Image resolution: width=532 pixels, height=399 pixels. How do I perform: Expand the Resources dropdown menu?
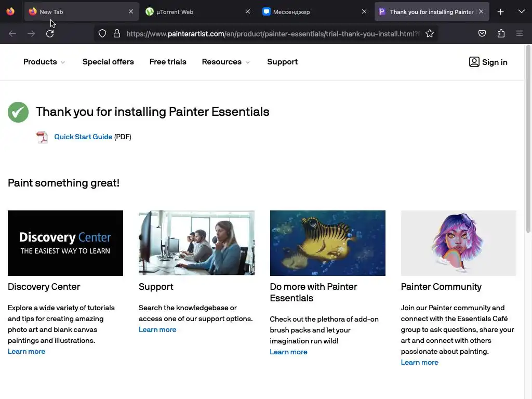[x=226, y=62]
